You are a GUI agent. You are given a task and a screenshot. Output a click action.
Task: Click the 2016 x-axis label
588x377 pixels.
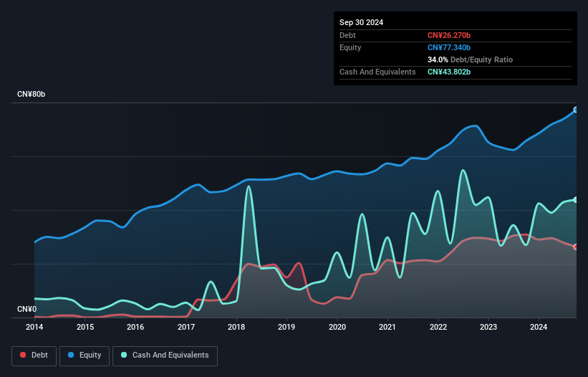pyautogui.click(x=135, y=327)
